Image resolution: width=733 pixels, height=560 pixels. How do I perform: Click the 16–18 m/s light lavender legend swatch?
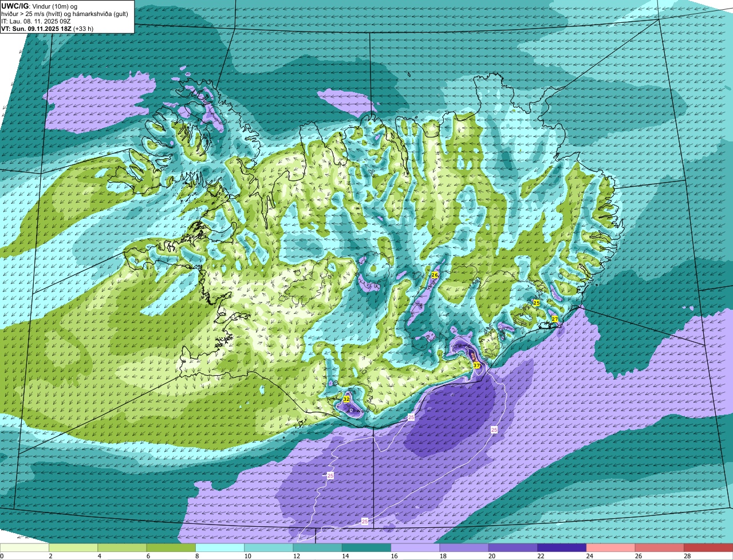click(415, 547)
